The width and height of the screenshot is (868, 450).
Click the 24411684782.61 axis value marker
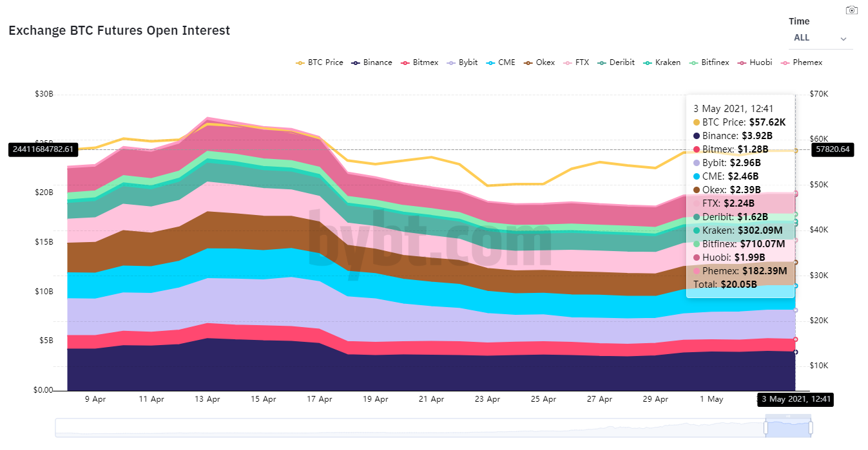(x=44, y=149)
